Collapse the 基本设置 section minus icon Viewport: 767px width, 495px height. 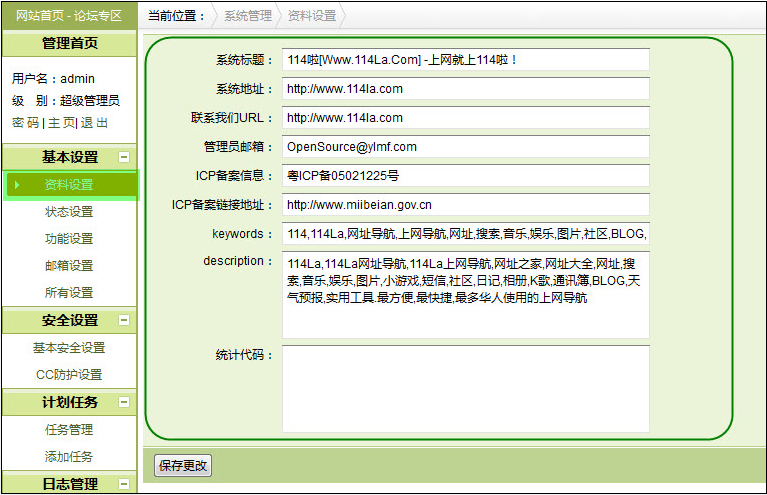[x=124, y=157]
